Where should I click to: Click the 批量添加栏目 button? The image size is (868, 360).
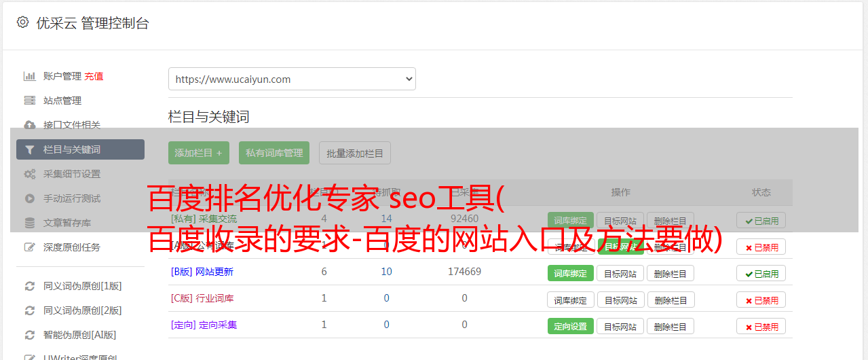(355, 153)
